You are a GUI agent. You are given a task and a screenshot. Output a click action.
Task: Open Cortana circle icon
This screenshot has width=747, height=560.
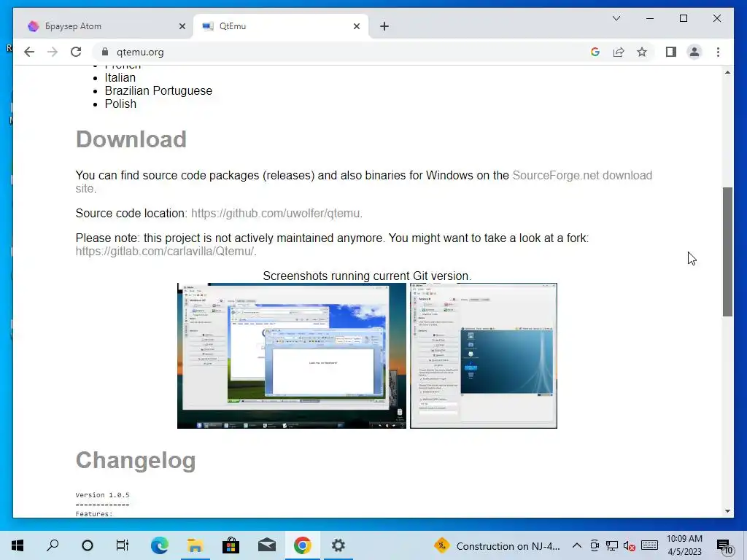(88, 545)
